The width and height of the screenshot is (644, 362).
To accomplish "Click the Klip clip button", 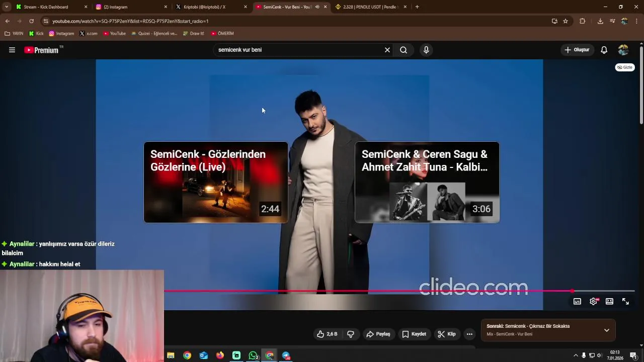I will [x=447, y=334].
